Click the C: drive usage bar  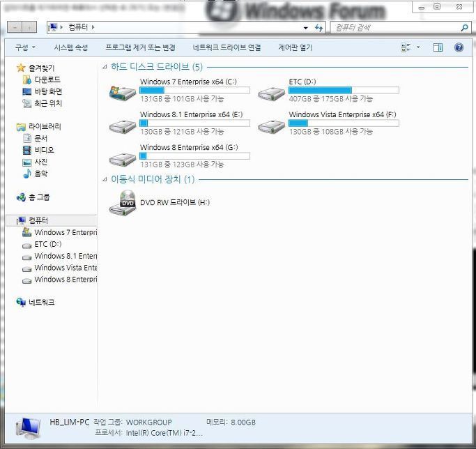(x=194, y=90)
